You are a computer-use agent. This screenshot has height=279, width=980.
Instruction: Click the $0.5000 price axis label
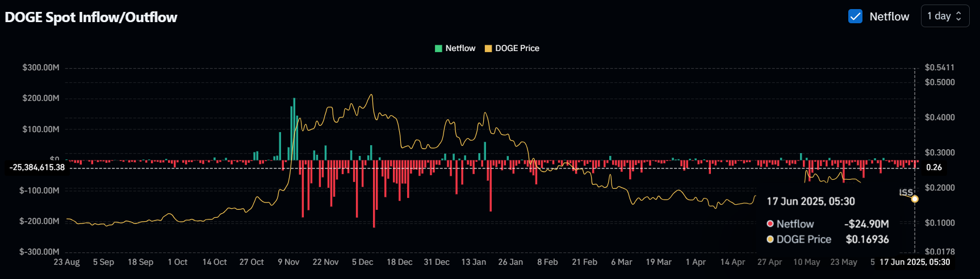tap(940, 82)
